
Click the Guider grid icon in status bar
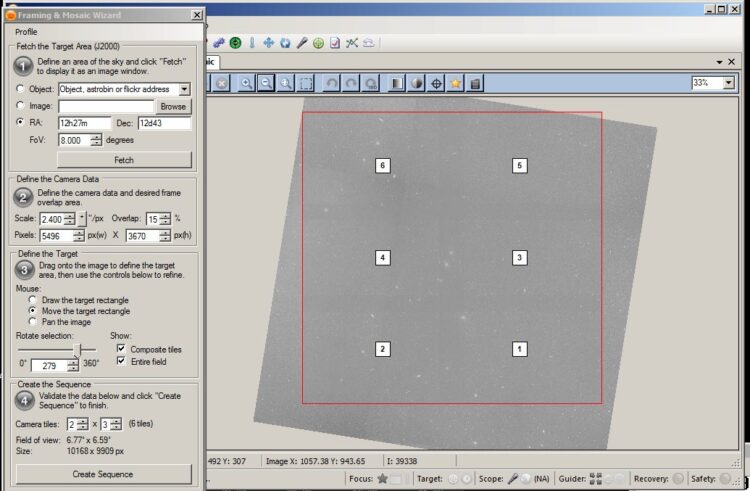tap(596, 479)
